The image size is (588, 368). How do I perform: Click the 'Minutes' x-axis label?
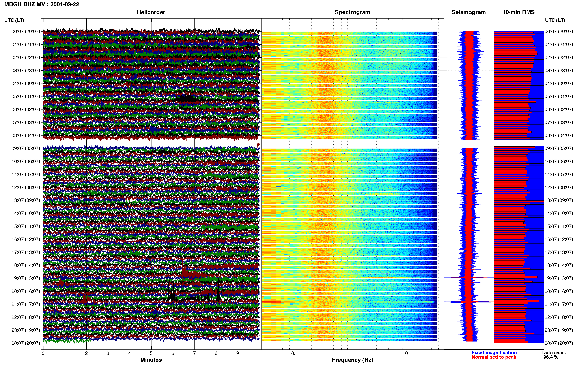(x=151, y=360)
